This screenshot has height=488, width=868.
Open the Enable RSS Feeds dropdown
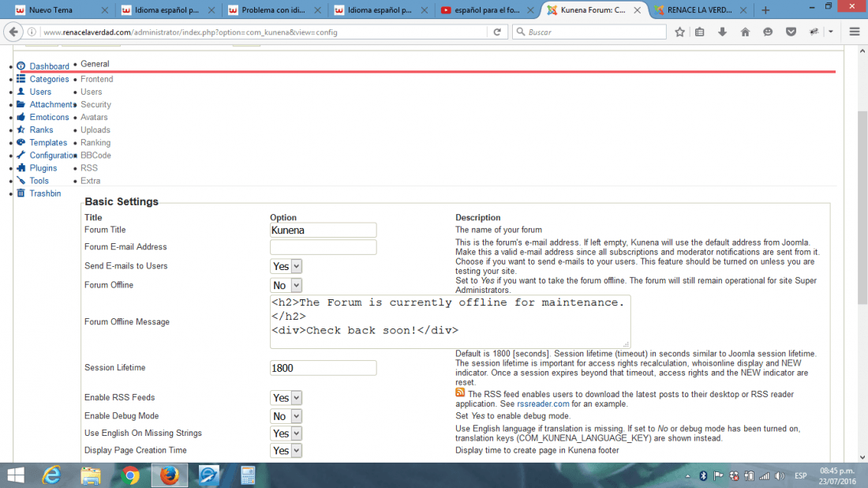pos(286,398)
